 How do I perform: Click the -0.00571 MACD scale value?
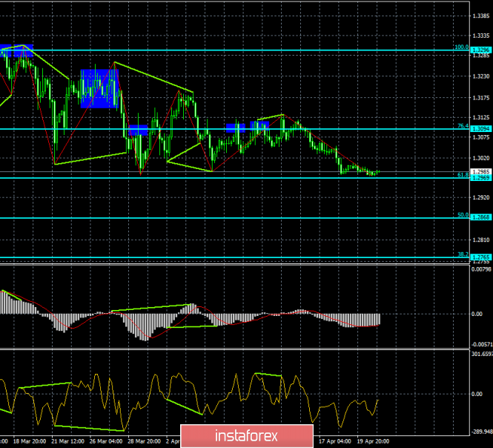click(480, 344)
